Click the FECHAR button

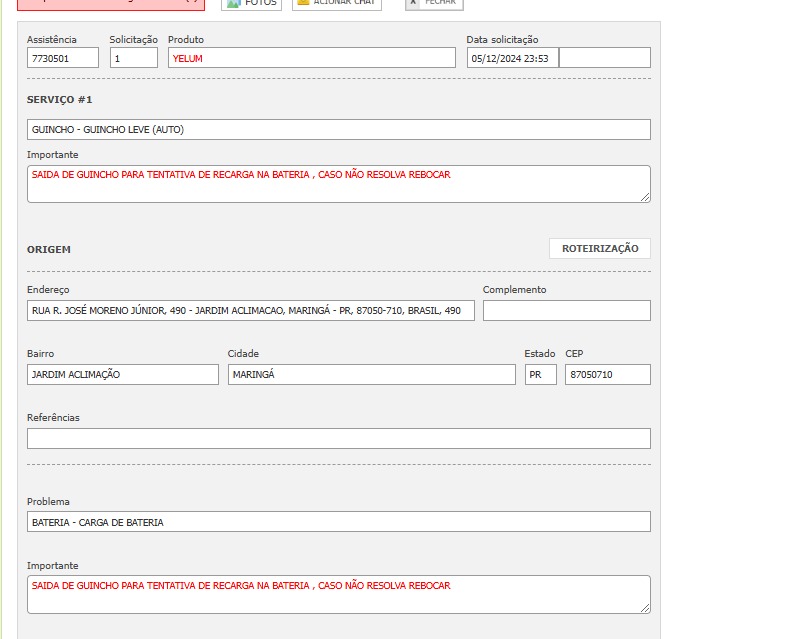[x=434, y=3]
